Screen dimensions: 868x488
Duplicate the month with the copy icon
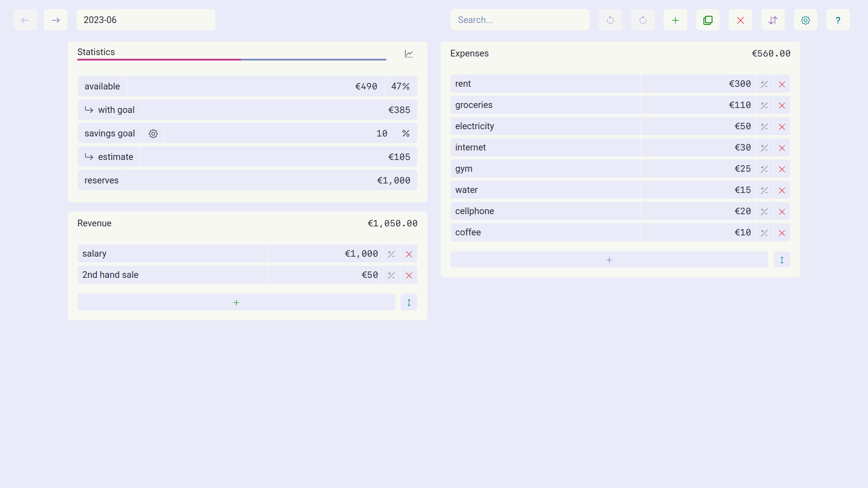pos(708,20)
